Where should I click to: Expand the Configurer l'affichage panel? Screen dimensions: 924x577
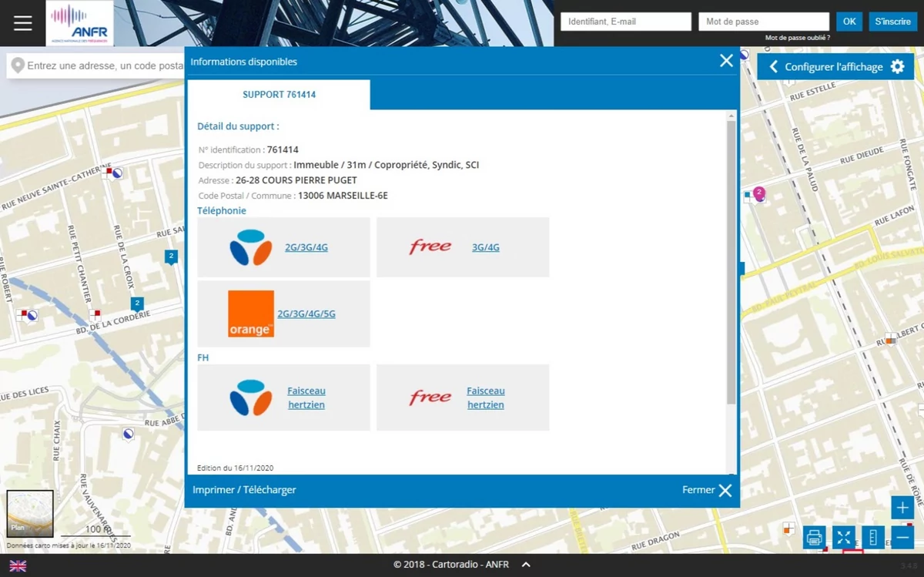(835, 67)
